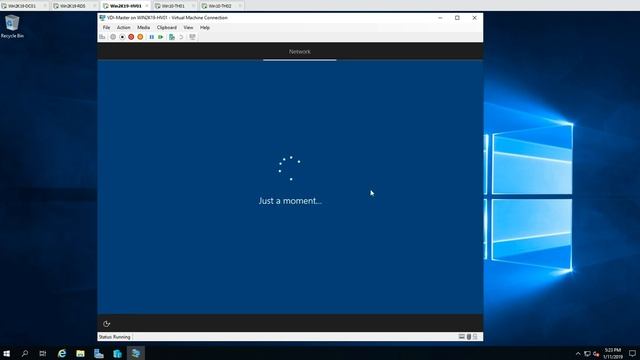The width and height of the screenshot is (640, 360).
Task: Close the Win2K19-HV01 tab
Action: click(147, 6)
